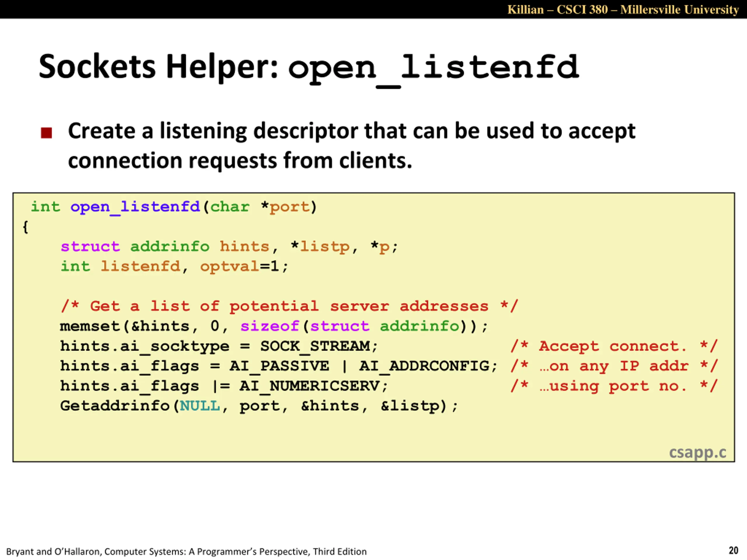Click the 'struct addrinfo hints' declaration line
Screen dimensions: 747x560
tap(229, 247)
